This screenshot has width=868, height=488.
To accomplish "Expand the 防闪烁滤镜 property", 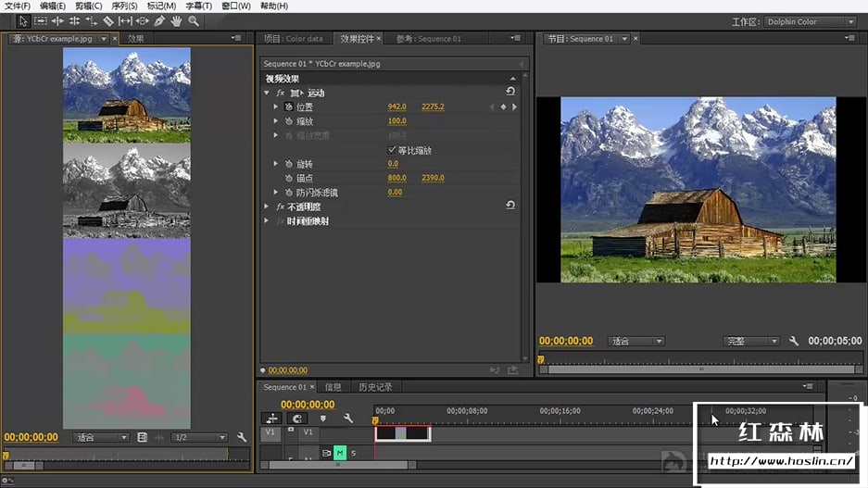I will [276, 193].
